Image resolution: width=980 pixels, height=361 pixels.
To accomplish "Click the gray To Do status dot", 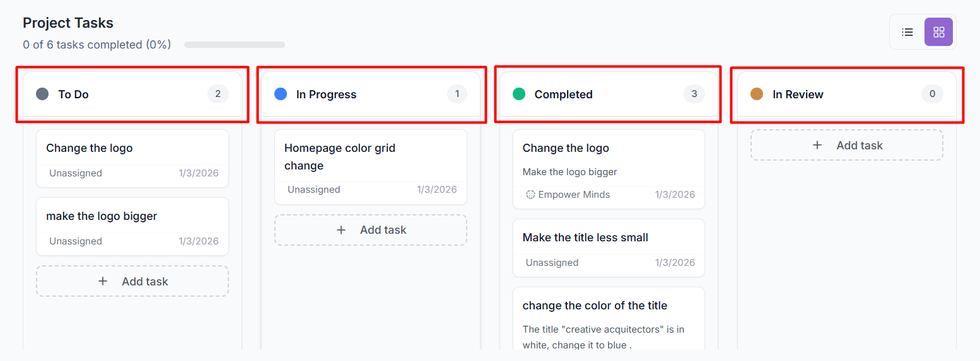I will tap(42, 95).
